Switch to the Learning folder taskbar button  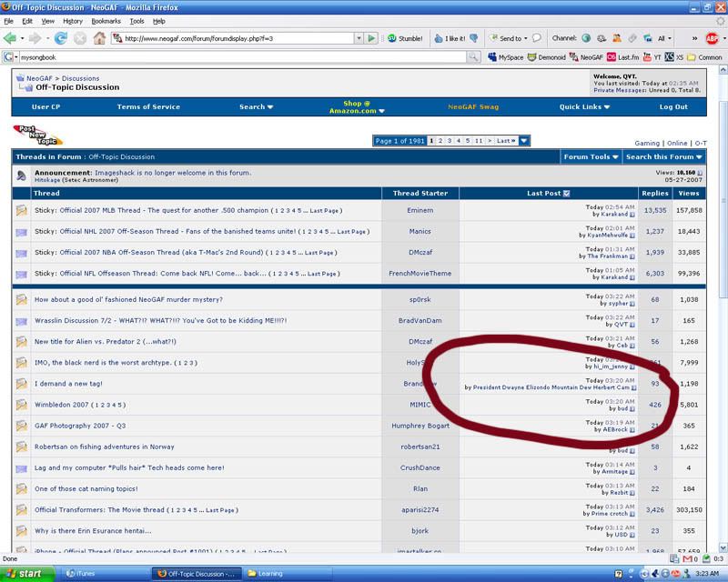pyautogui.click(x=288, y=574)
